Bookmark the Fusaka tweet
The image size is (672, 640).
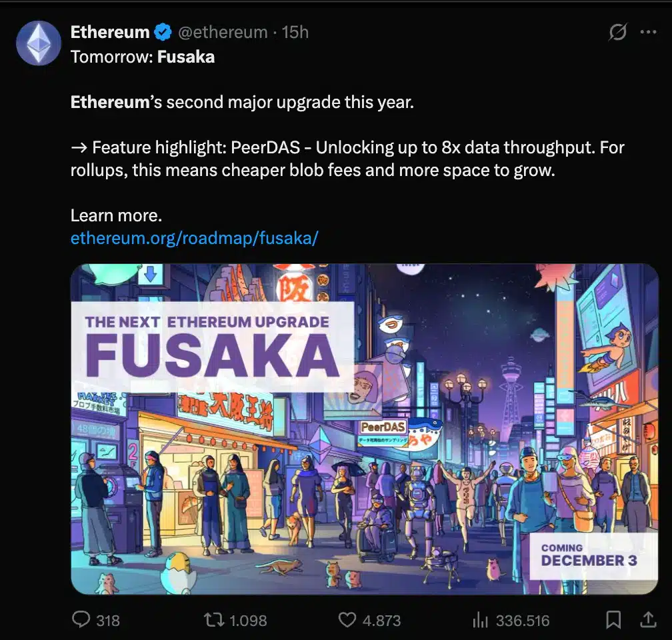[x=613, y=620]
